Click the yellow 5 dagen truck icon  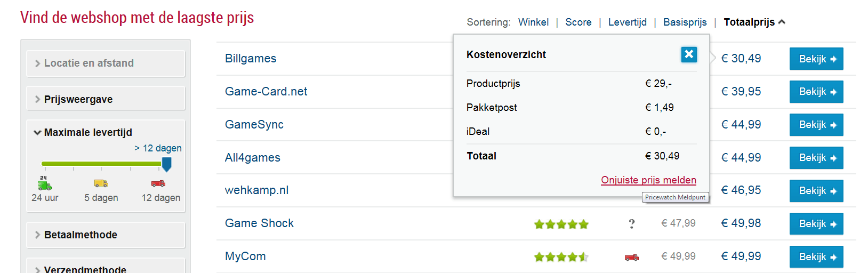click(x=101, y=183)
